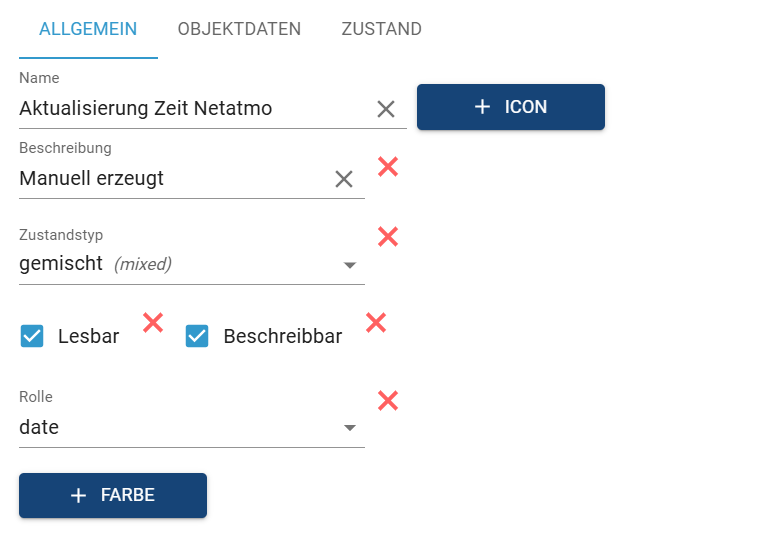Uncheck the Beschreibbar checkbox

click(x=197, y=336)
